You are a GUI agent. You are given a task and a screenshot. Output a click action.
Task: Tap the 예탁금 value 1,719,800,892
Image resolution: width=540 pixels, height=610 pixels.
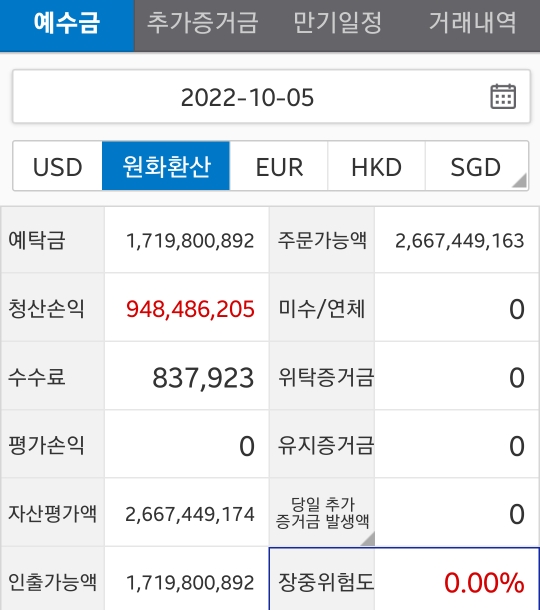[x=190, y=240]
